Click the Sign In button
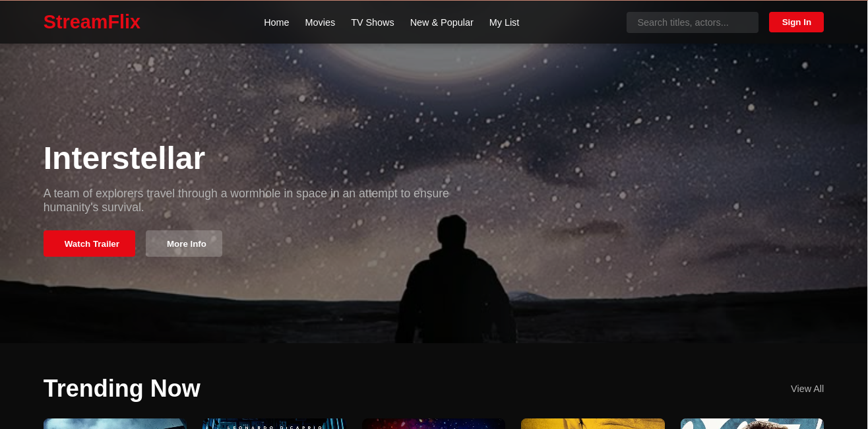 [x=796, y=22]
